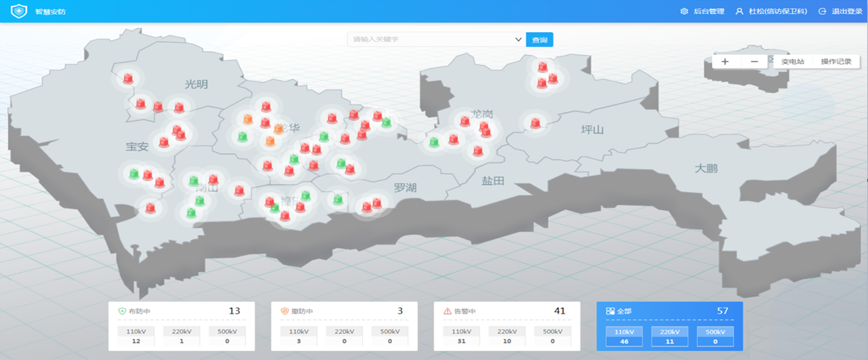Select the green marker left of orange markers in 龙华
The height and width of the screenshot is (360, 868).
tap(242, 136)
